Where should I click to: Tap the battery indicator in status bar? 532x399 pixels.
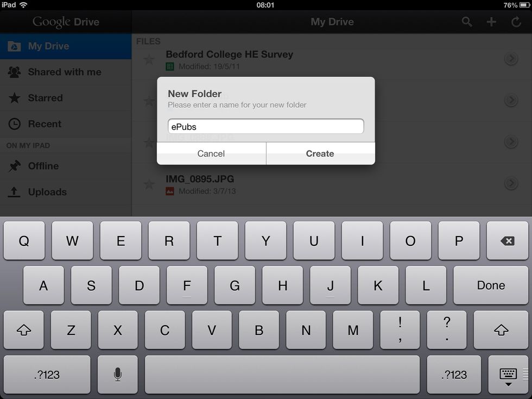point(524,5)
